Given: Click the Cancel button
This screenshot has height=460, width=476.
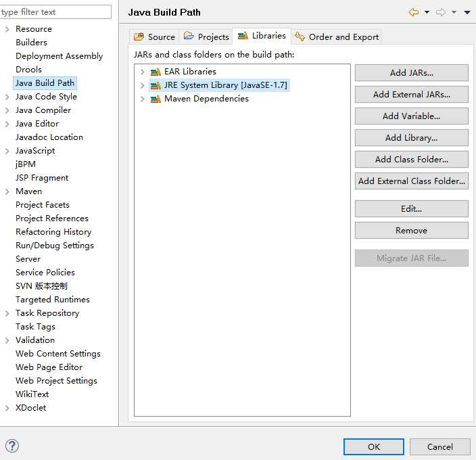Looking at the screenshot, I should pos(440,447).
